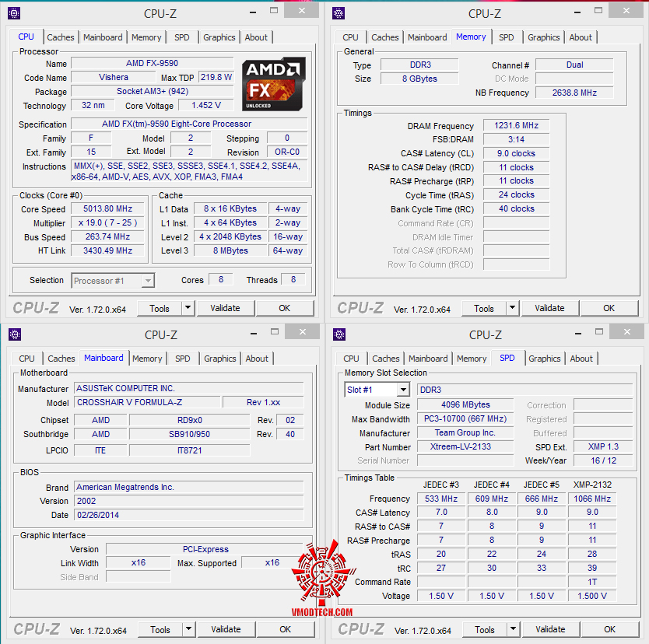Open Memory tab in CPU window
The image size is (649, 644).
click(146, 37)
